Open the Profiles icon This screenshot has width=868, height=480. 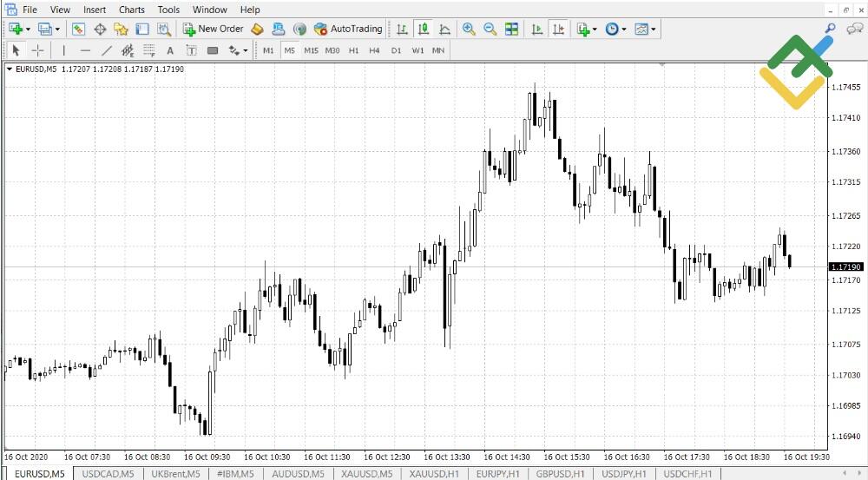(x=44, y=29)
